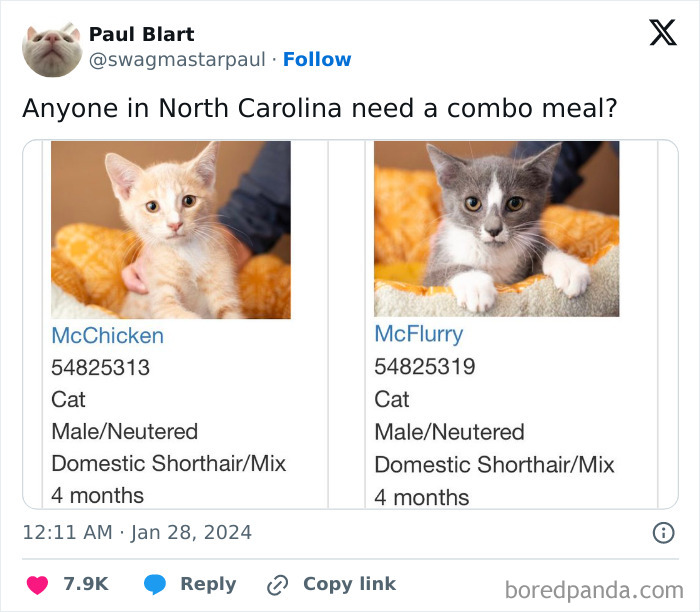Follow the swagmastarpaul account

click(x=317, y=60)
